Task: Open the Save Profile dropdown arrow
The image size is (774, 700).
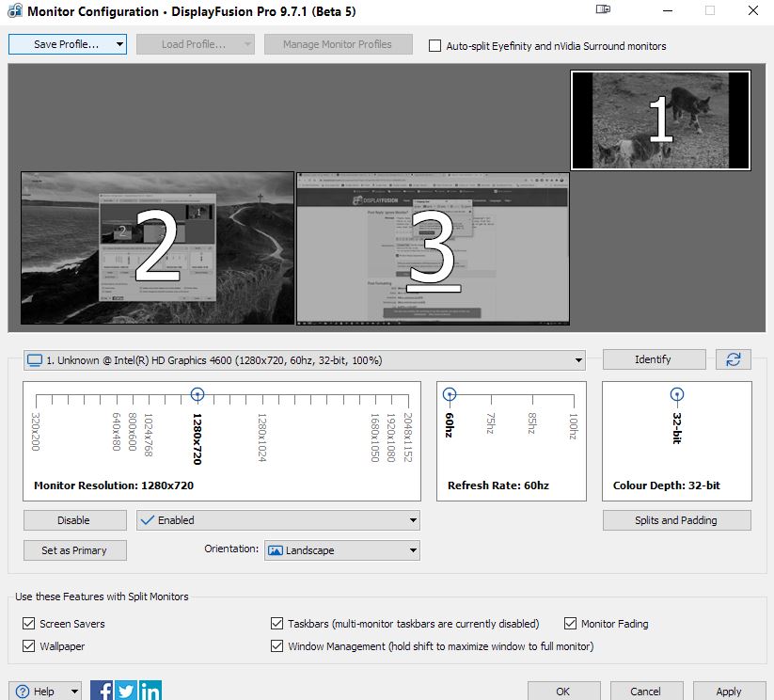Action: pos(118,44)
